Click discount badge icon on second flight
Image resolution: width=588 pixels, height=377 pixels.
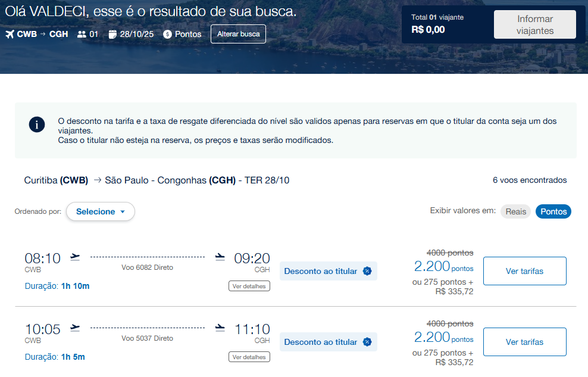pos(367,342)
